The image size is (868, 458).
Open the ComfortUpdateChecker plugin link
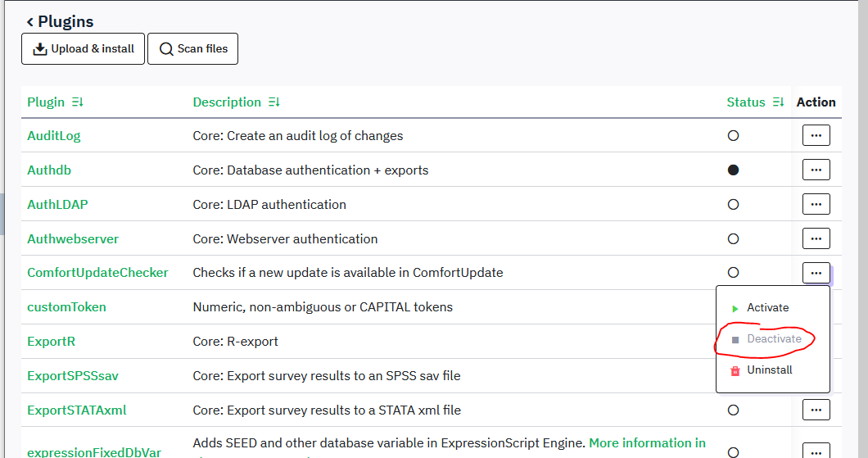pos(97,273)
